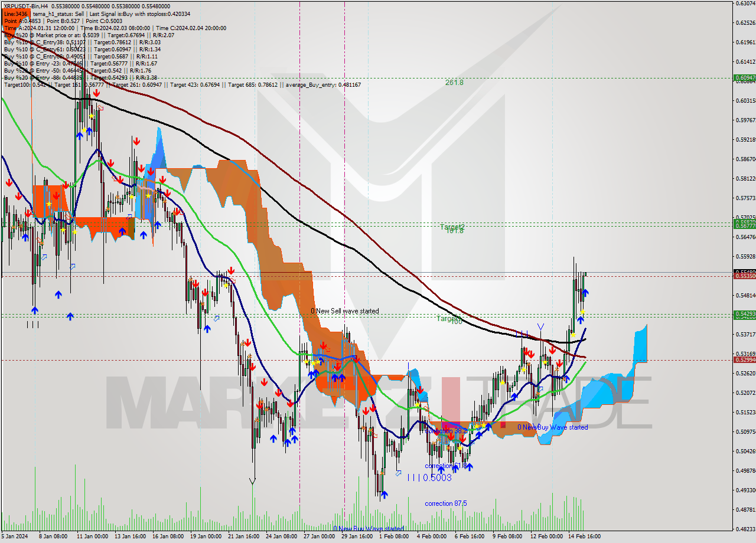
Task: Click the 'average_Buy_entry: 0.481167' text
Action: click(x=323, y=85)
